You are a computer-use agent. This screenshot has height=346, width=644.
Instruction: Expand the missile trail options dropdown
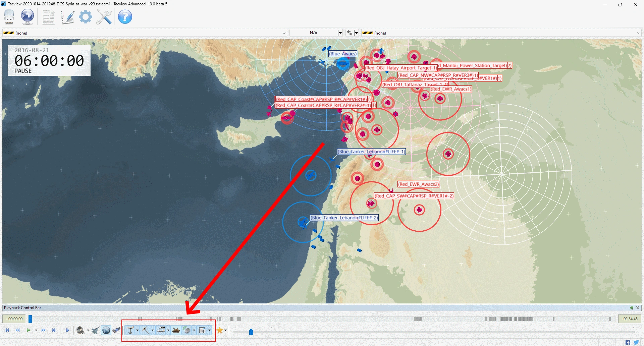[153, 330]
